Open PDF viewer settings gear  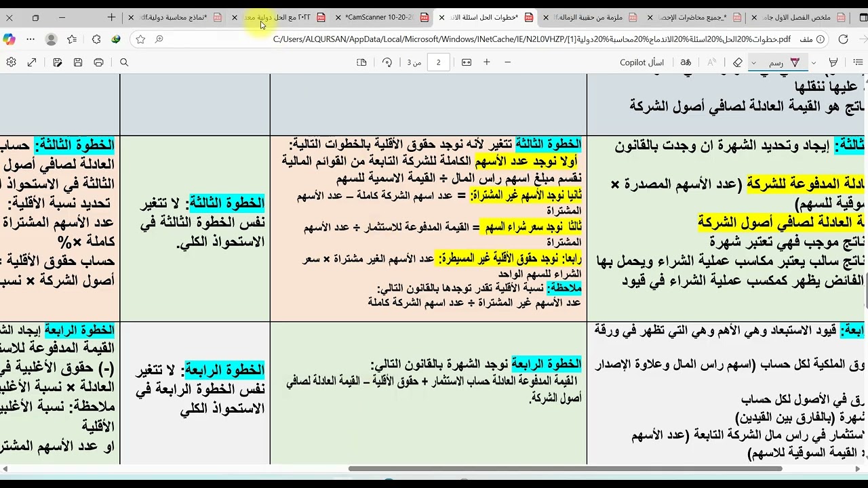tap(11, 62)
